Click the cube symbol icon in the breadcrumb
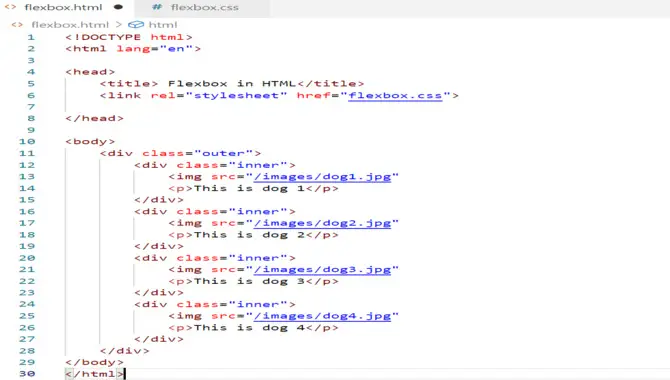The width and height of the screenshot is (670, 380). [136, 25]
